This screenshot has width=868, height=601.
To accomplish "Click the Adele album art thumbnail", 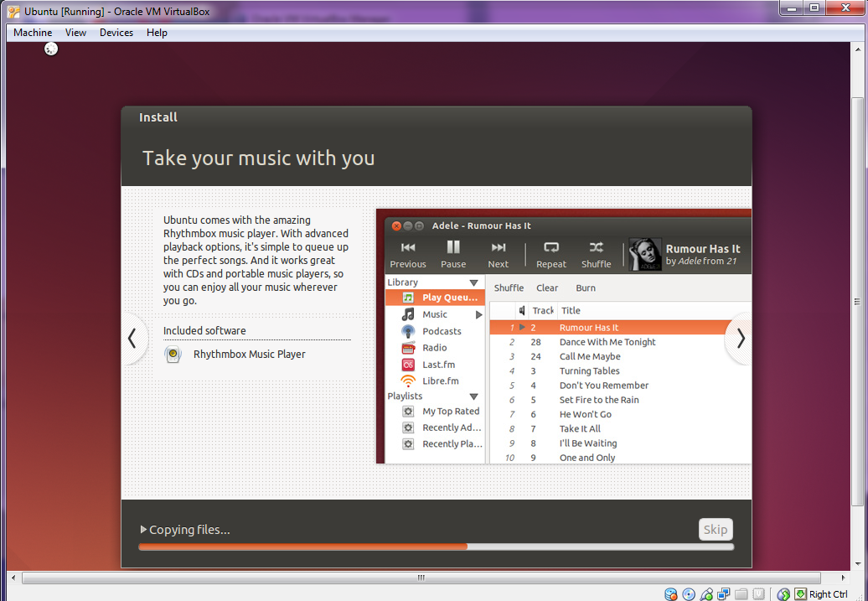I will 645,255.
